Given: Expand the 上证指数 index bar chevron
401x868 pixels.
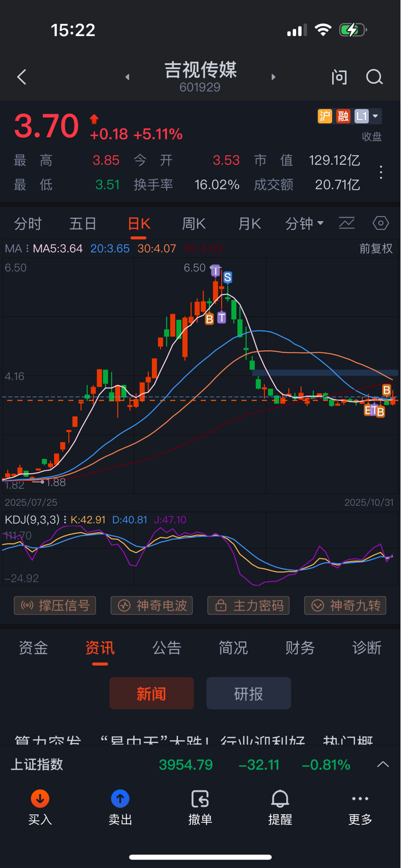Looking at the screenshot, I should 383,765.
